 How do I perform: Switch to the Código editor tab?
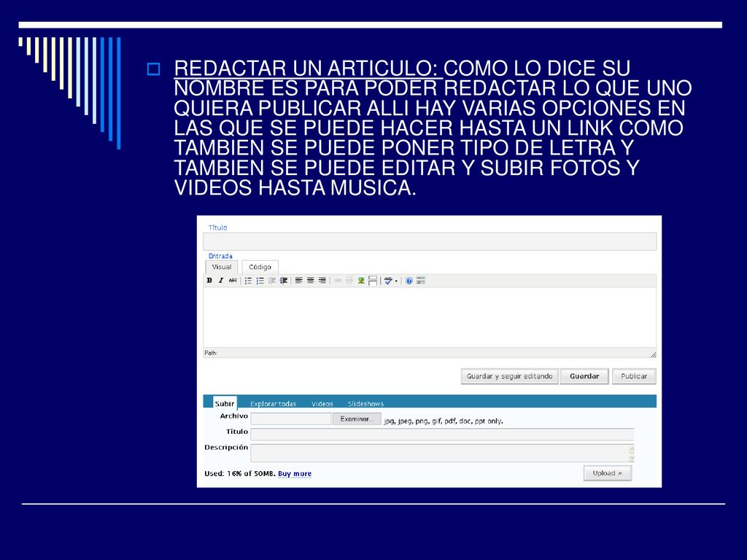pos(260,267)
